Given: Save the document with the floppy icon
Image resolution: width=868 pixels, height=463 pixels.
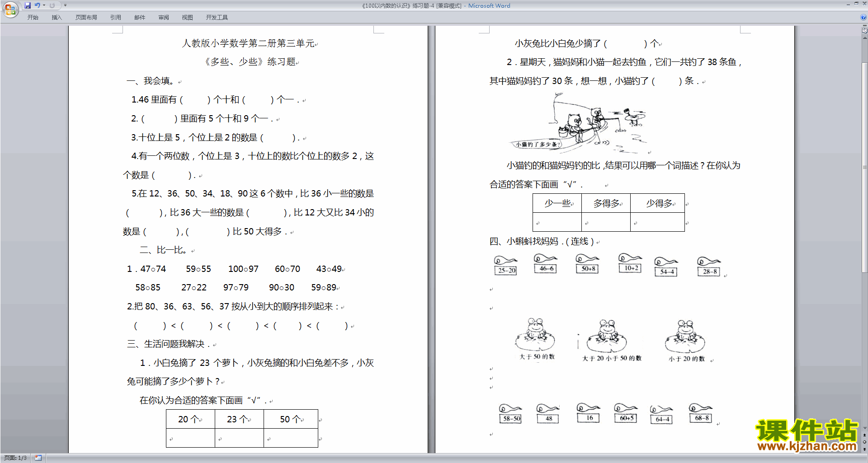Looking at the screenshot, I should pyautogui.click(x=28, y=5).
